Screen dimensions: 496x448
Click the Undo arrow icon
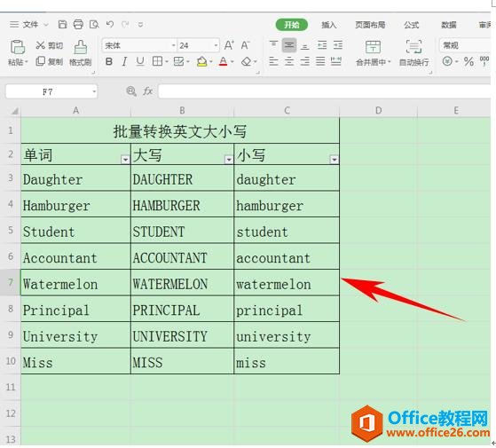click(x=110, y=24)
